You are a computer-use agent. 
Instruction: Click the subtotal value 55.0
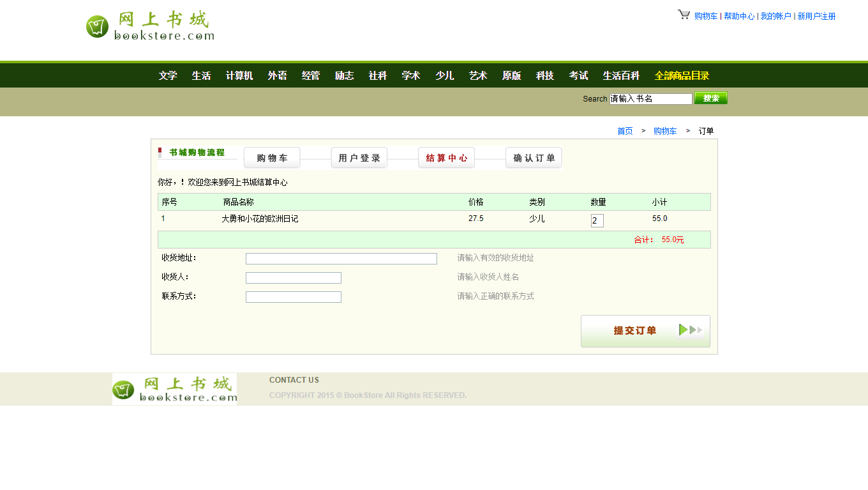pos(660,218)
